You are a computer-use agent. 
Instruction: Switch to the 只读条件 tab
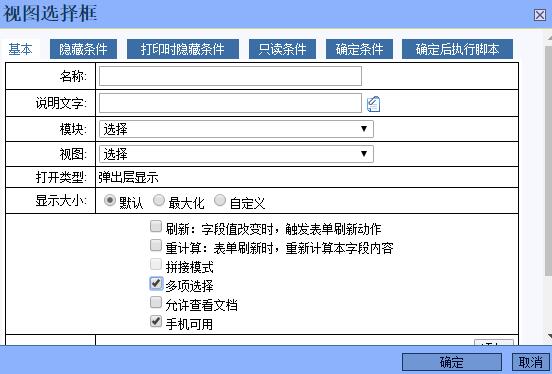click(x=282, y=49)
